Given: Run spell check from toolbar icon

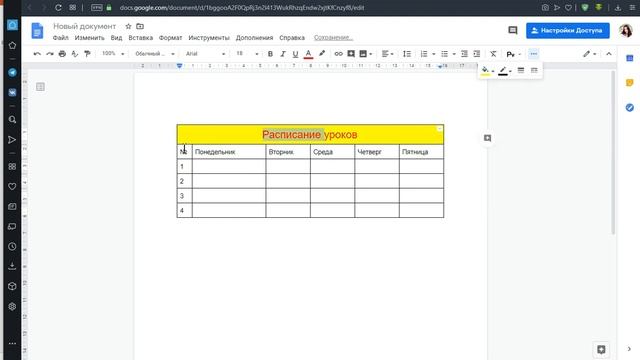Looking at the screenshot, I should coord(75,54).
